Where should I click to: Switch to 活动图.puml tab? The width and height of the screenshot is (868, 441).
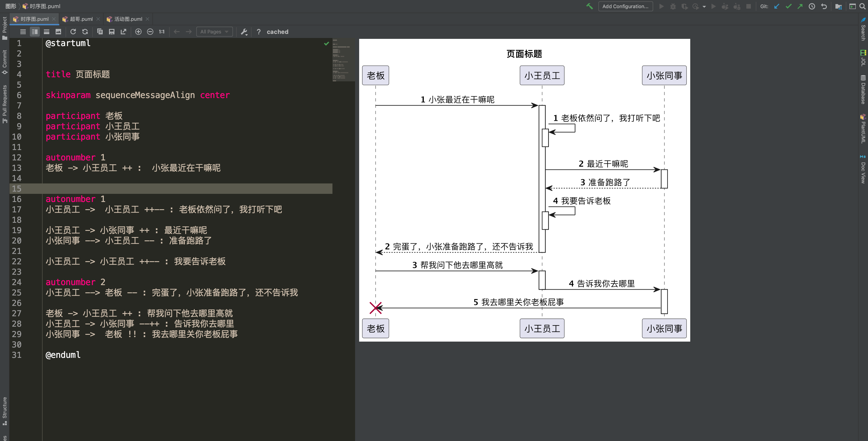(128, 19)
